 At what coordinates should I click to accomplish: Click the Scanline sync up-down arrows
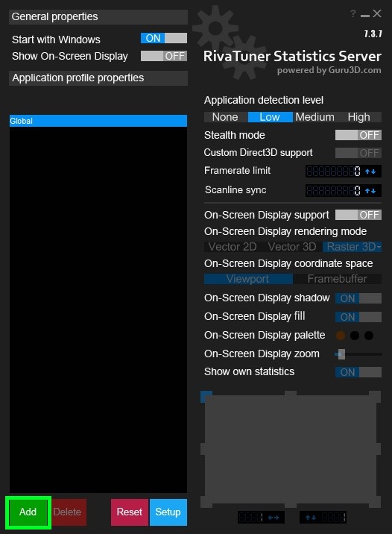(370, 191)
